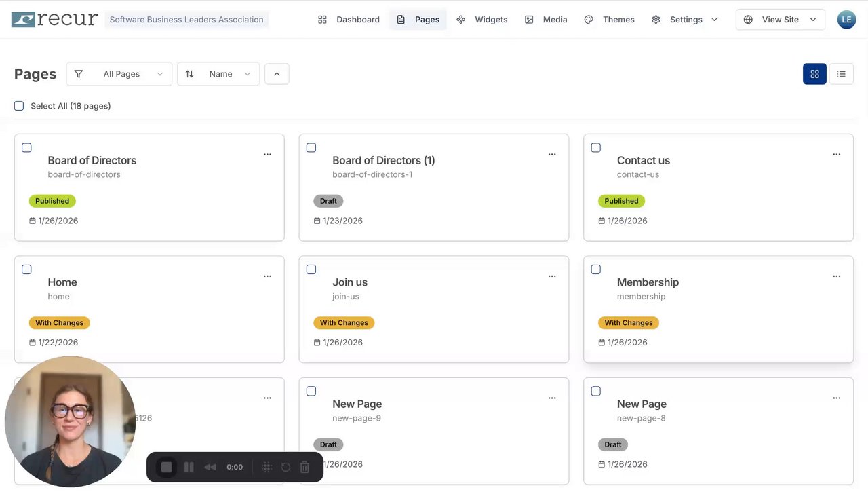Switch to grid view
The image size is (868, 492).
pyautogui.click(x=814, y=74)
